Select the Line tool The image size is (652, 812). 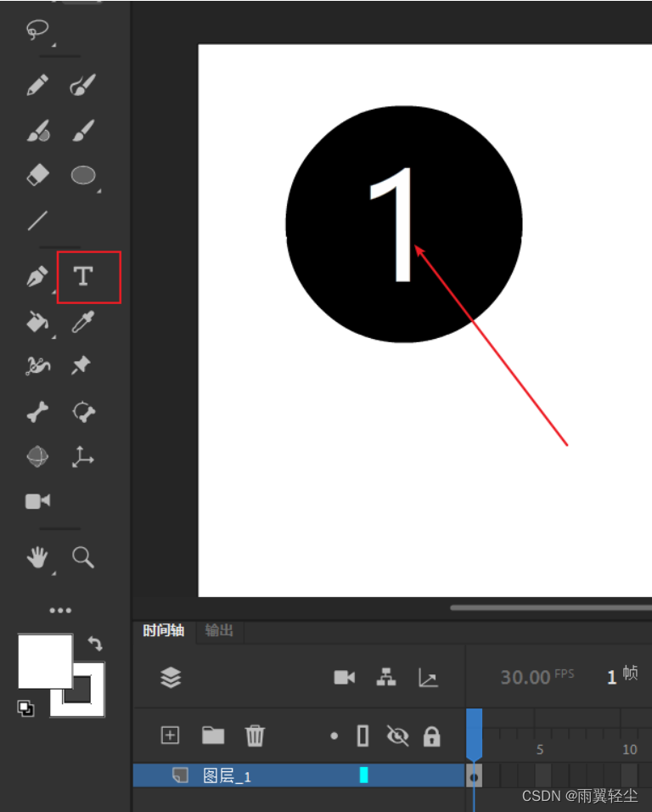[37, 221]
